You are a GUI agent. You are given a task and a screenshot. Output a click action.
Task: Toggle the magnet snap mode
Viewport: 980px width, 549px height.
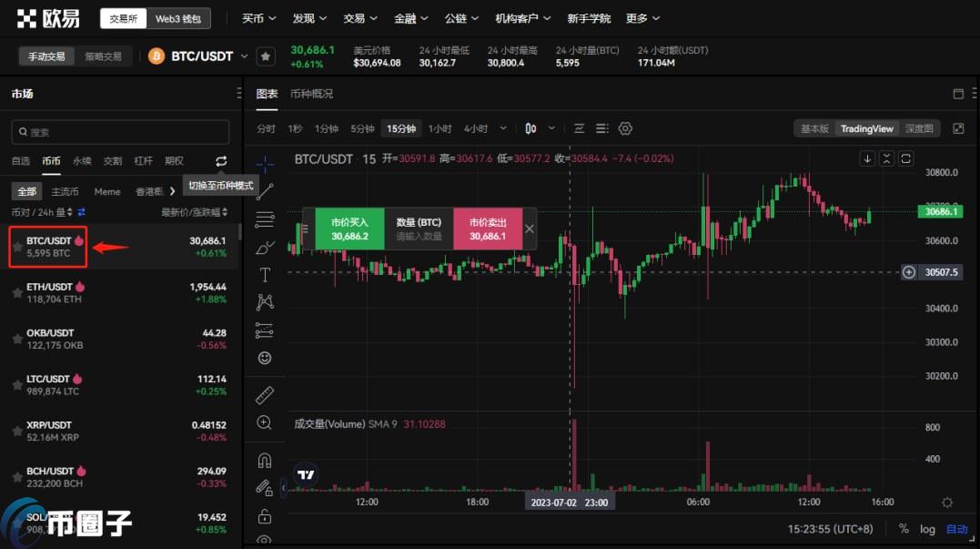click(x=265, y=460)
